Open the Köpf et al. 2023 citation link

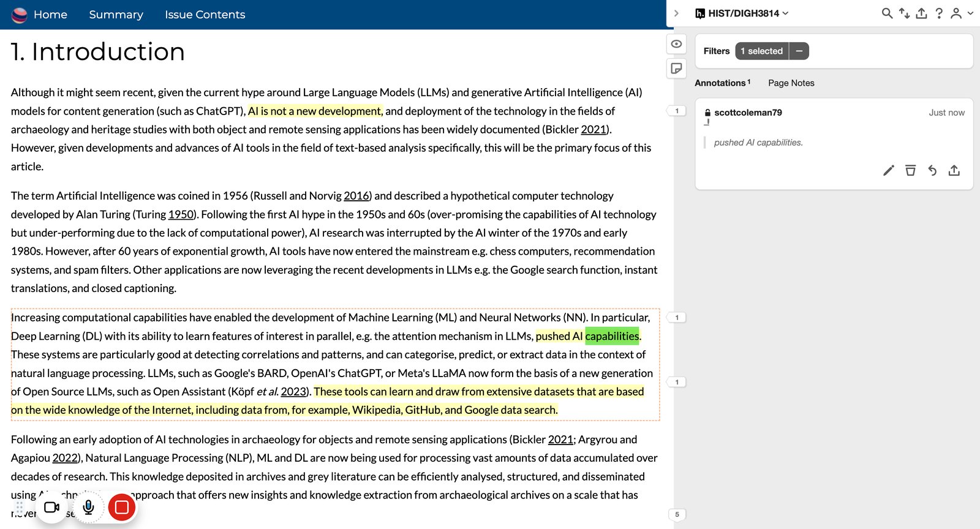click(293, 392)
